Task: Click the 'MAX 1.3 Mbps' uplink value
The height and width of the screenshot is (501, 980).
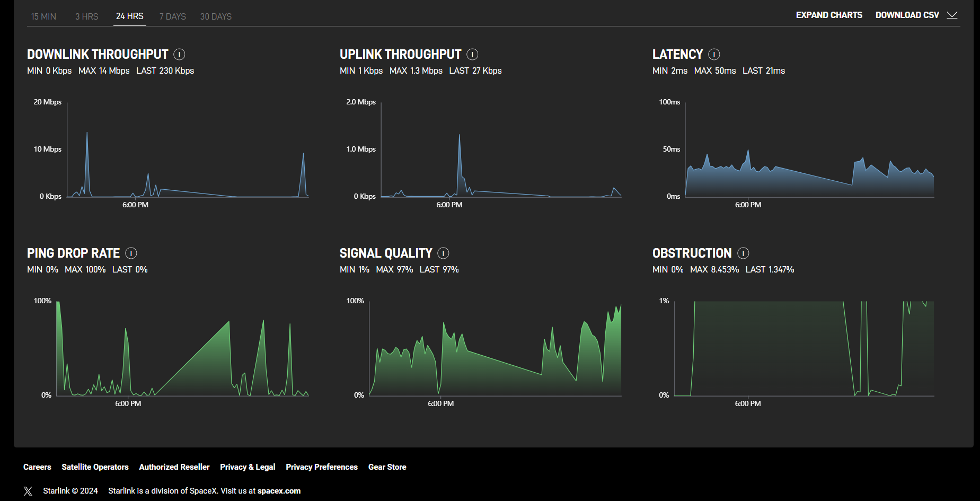Action: coord(416,71)
